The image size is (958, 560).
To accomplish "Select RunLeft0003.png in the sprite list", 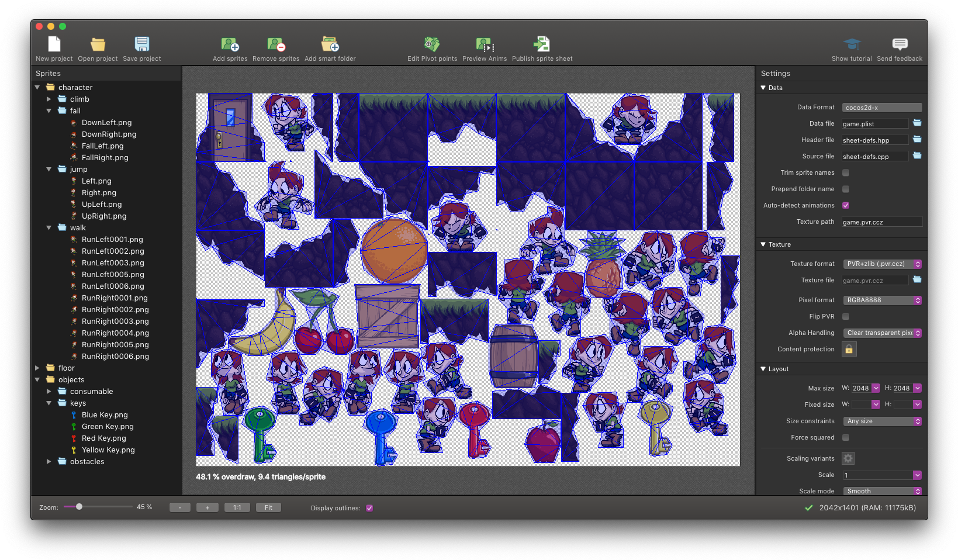I will [113, 262].
